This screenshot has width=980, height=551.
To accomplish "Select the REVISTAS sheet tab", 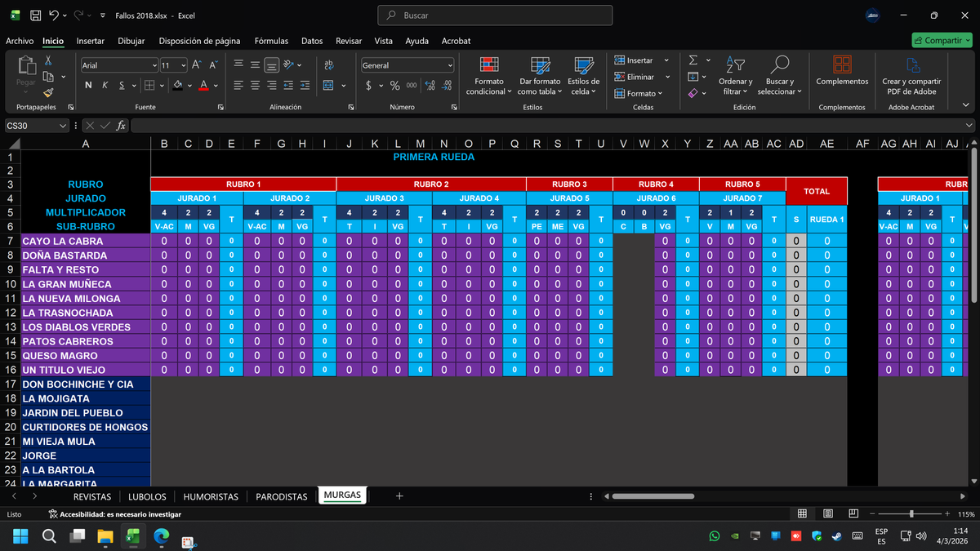I will [93, 496].
